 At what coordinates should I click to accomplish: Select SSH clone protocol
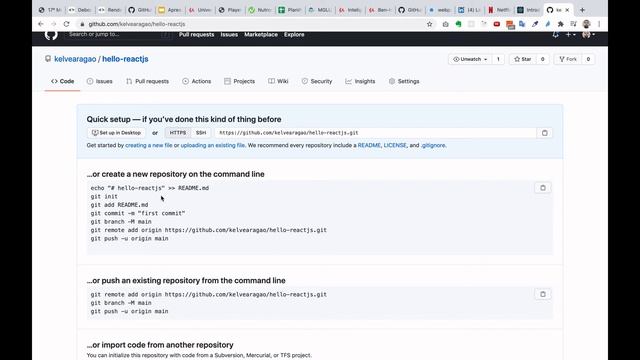tap(201, 133)
